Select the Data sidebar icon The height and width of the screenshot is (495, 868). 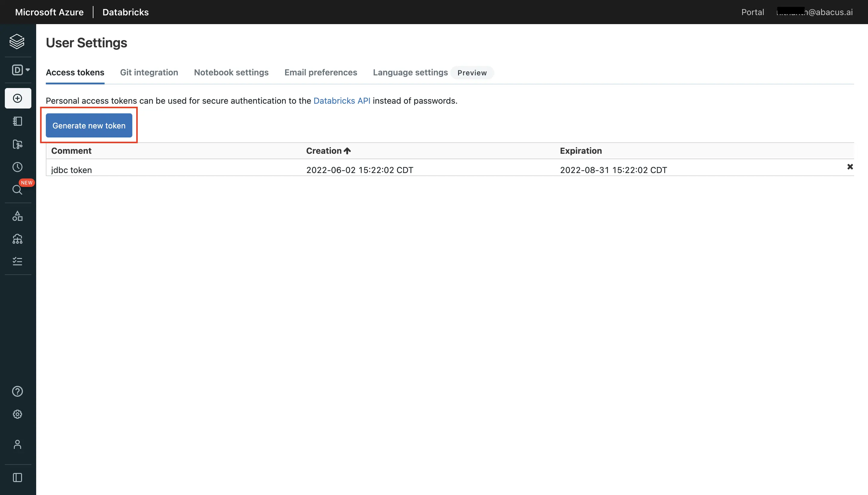pyautogui.click(x=17, y=216)
